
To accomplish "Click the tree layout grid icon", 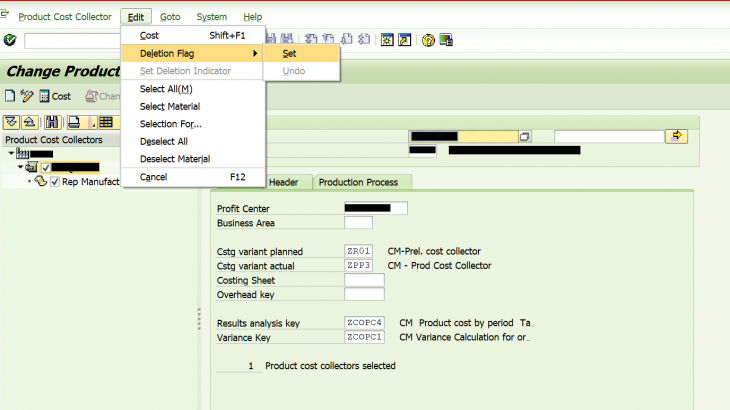I will [106, 122].
